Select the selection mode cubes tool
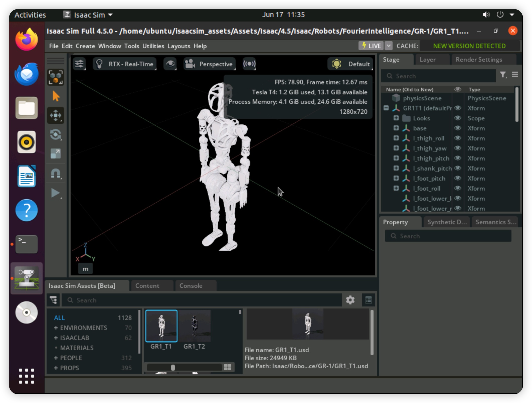The image size is (532, 403). (x=56, y=77)
